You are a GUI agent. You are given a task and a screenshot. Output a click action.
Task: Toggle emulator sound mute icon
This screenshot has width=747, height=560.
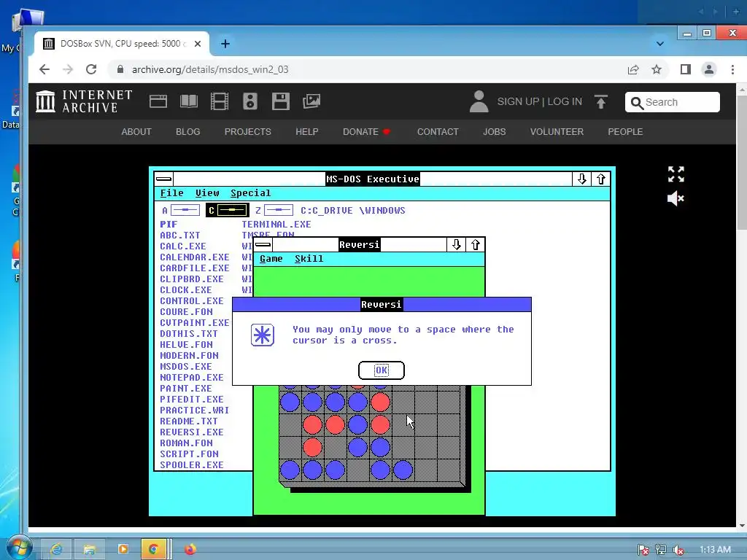[676, 198]
